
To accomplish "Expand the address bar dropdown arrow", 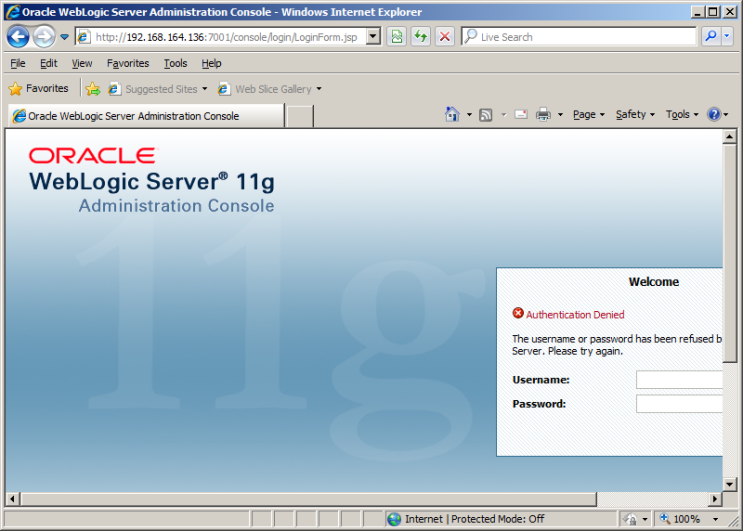I will (373, 37).
